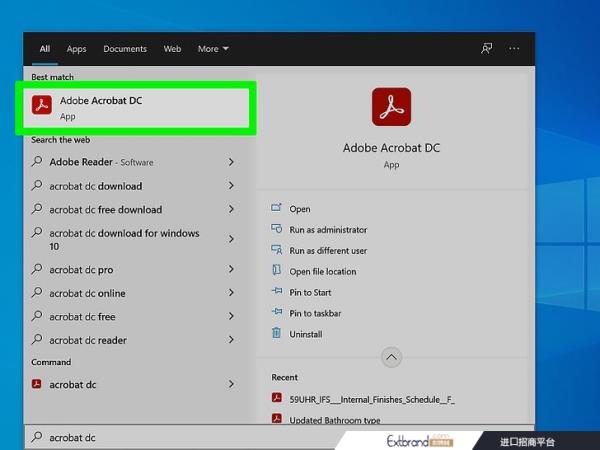The width and height of the screenshot is (600, 450).
Task: Click Open in the app actions
Action: 300,209
